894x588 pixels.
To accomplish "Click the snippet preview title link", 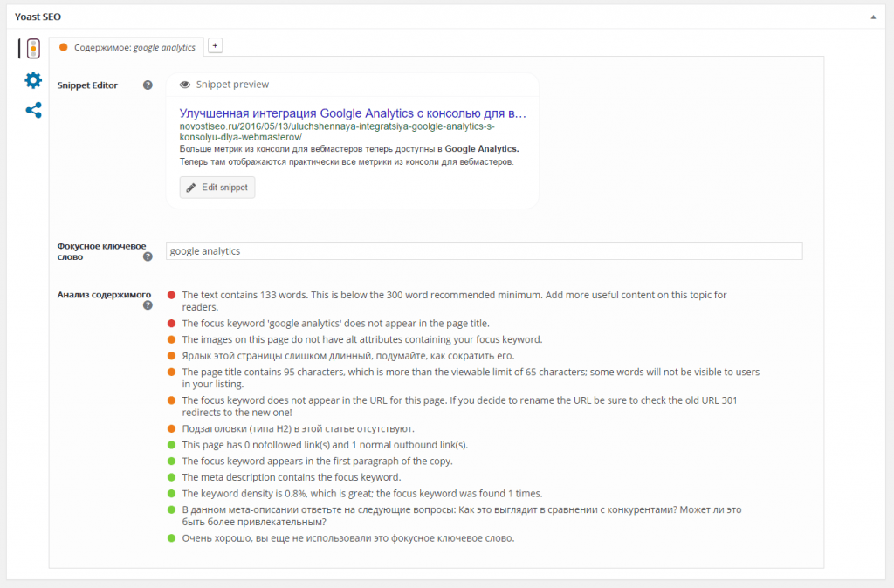I will point(353,113).
